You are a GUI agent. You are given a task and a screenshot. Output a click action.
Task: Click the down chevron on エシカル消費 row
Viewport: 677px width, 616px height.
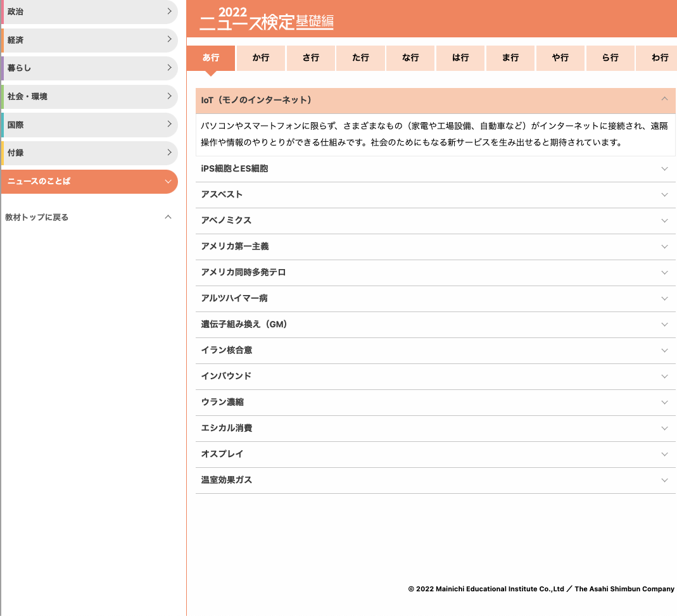(664, 428)
